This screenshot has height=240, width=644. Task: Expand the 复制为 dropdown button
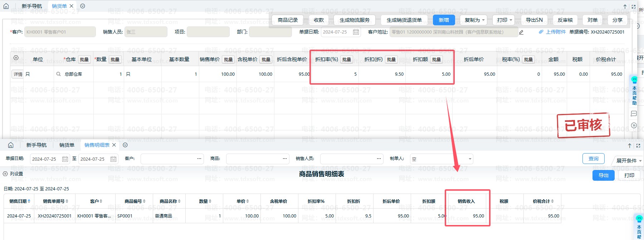[474, 20]
